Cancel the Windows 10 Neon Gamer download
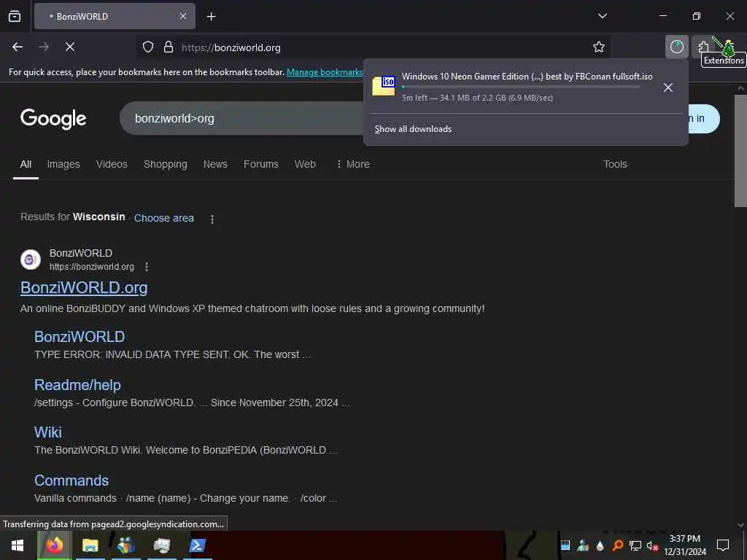This screenshot has width=747, height=560. click(668, 87)
